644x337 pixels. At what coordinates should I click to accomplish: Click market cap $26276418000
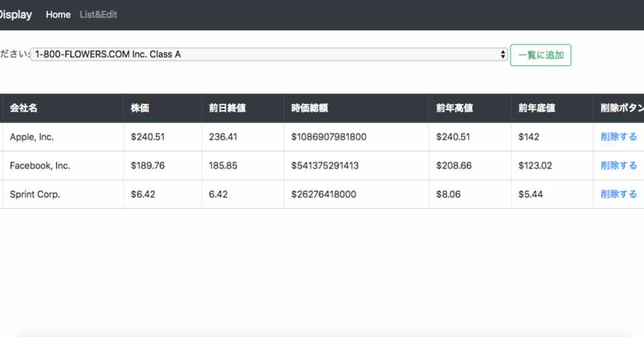coord(323,194)
